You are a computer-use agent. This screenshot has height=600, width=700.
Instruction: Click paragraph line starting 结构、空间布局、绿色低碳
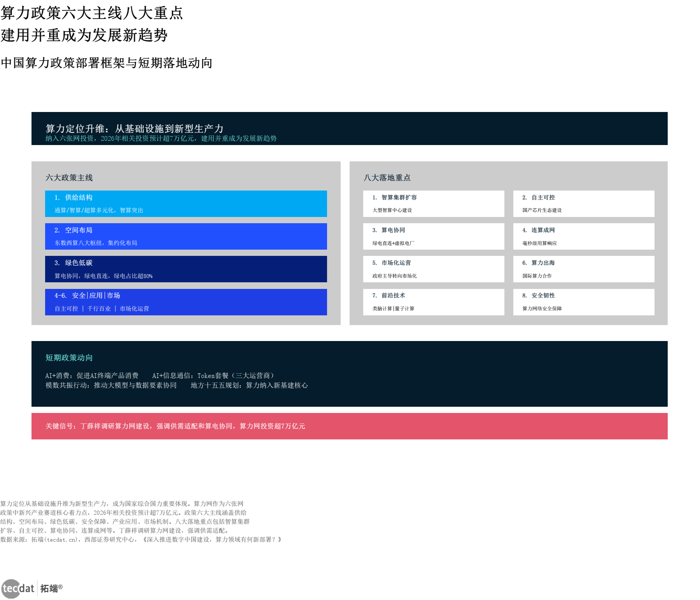pyautogui.click(x=125, y=522)
